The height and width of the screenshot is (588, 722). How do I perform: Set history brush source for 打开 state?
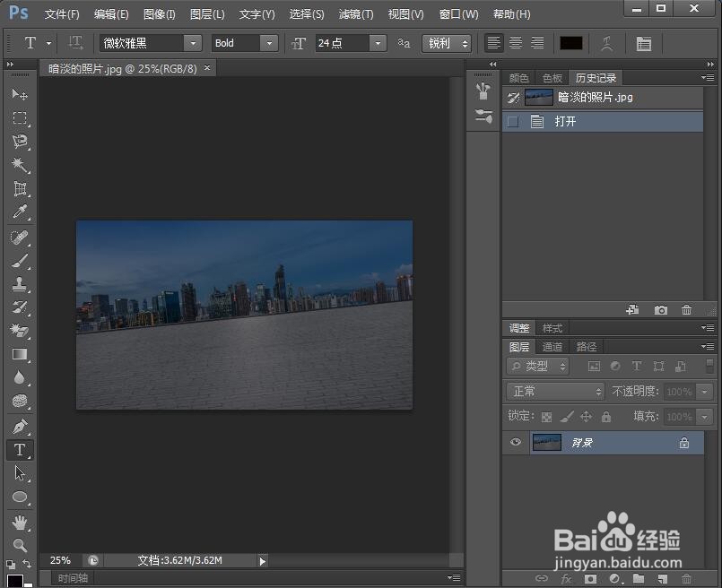[x=513, y=122]
